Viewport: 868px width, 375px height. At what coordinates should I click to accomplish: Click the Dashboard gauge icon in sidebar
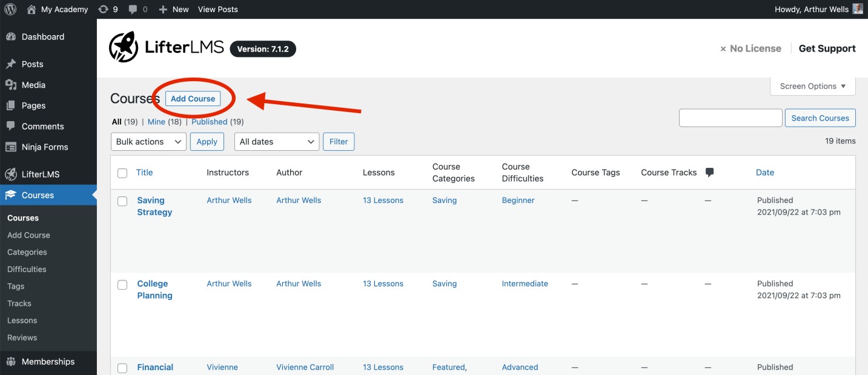pos(10,36)
